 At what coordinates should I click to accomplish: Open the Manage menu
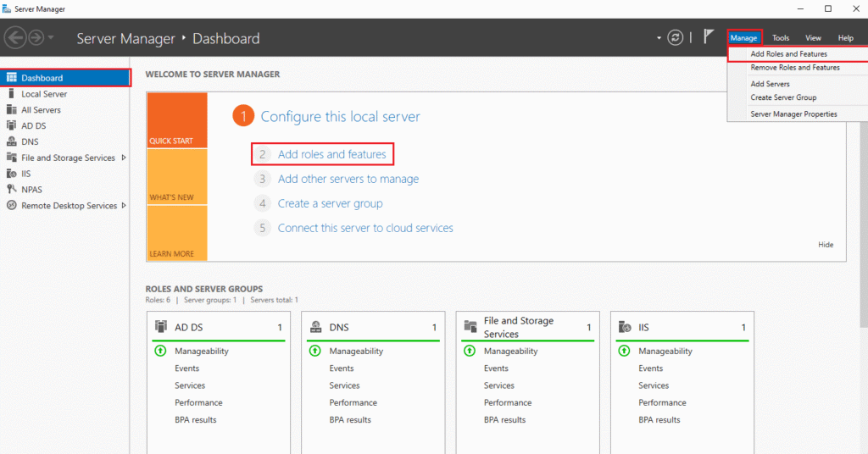coord(744,37)
